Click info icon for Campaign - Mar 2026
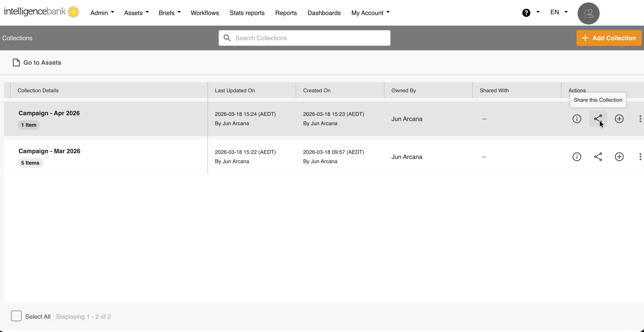The height and width of the screenshot is (332, 644). (x=577, y=157)
